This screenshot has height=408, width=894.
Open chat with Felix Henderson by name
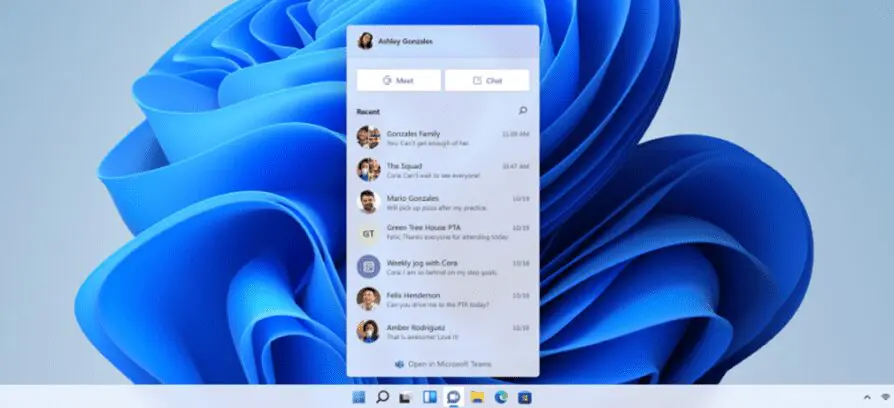[x=413, y=295]
